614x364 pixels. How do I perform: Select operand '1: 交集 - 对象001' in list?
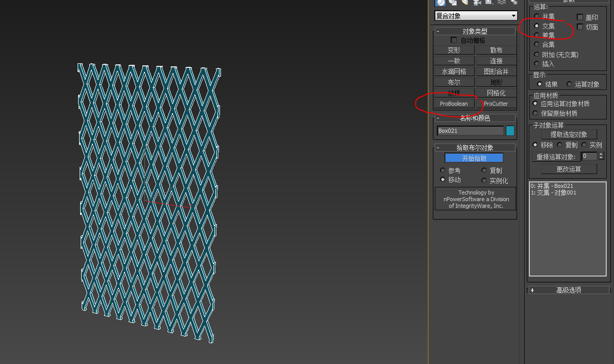pyautogui.click(x=553, y=193)
